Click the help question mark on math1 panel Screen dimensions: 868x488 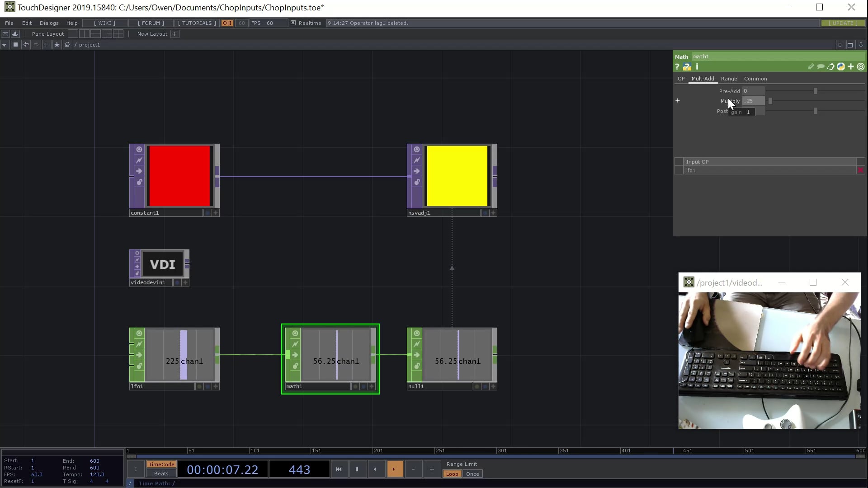coord(677,67)
